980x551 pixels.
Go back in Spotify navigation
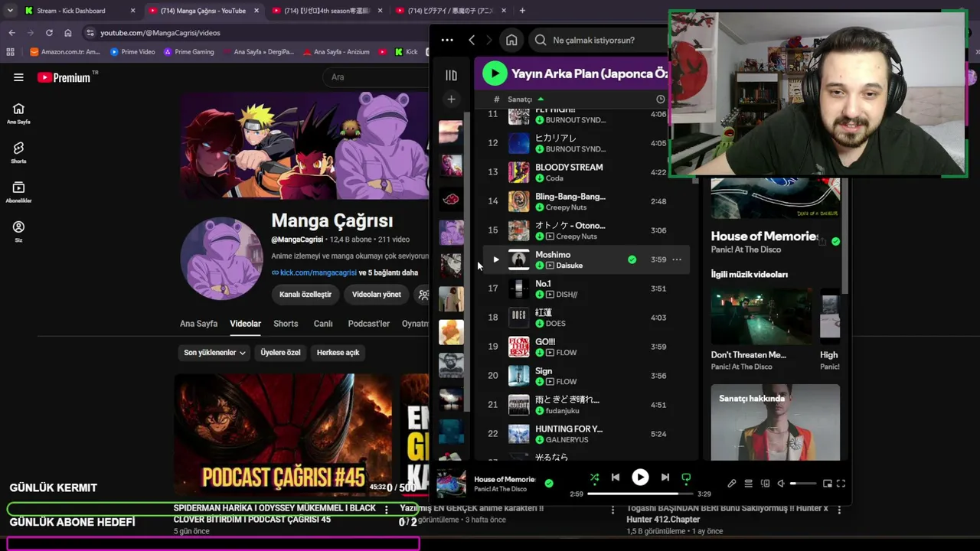(472, 40)
